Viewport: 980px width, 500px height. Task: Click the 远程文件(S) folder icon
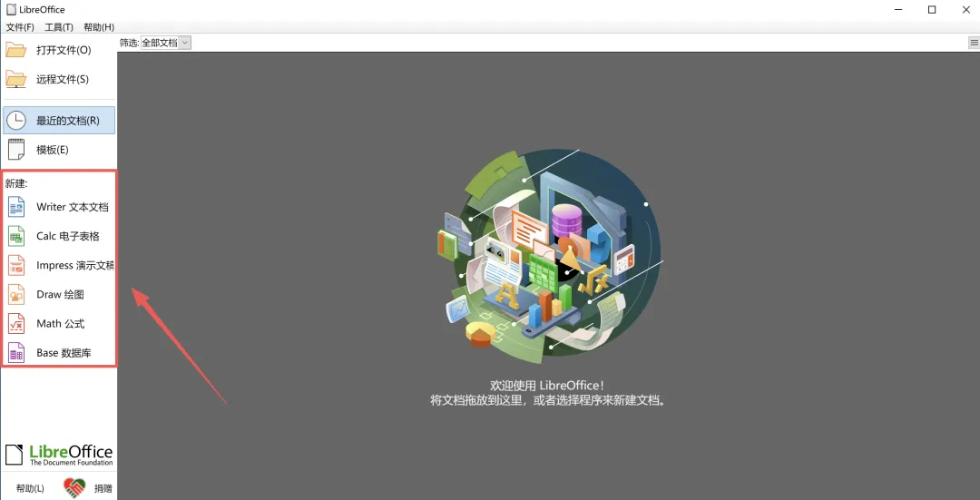(x=15, y=79)
